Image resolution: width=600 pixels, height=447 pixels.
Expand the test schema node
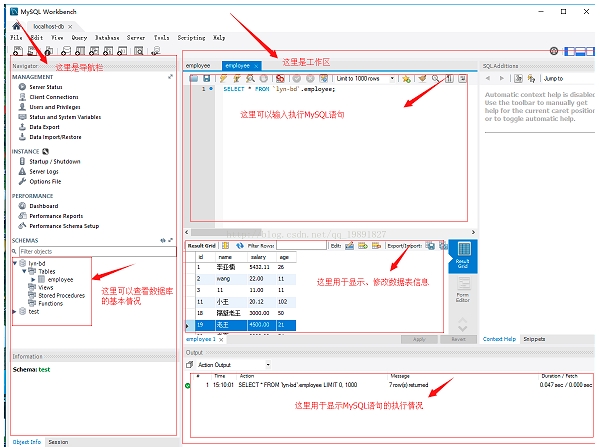[x=15, y=312]
